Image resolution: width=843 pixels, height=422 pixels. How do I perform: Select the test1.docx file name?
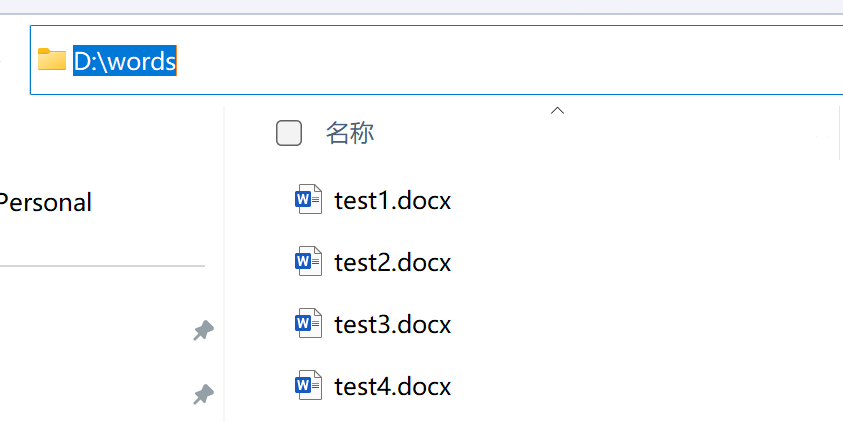[x=392, y=201]
